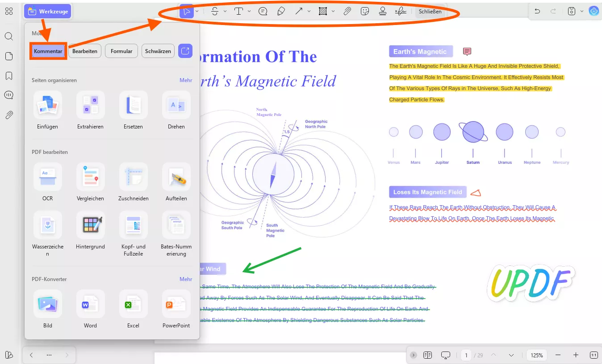The image size is (602, 364).
Task: Go to next page with down chevron
Action: 511,355
